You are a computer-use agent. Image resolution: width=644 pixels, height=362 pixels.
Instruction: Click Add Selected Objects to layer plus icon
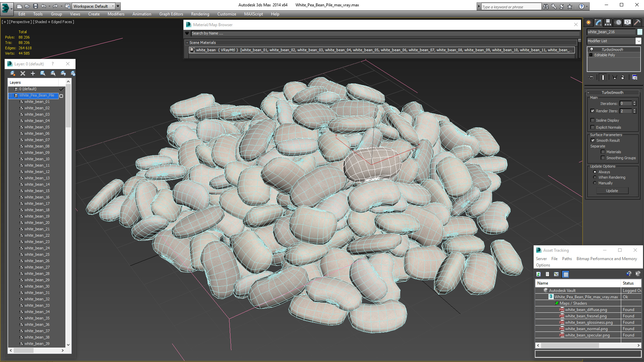pyautogui.click(x=33, y=73)
